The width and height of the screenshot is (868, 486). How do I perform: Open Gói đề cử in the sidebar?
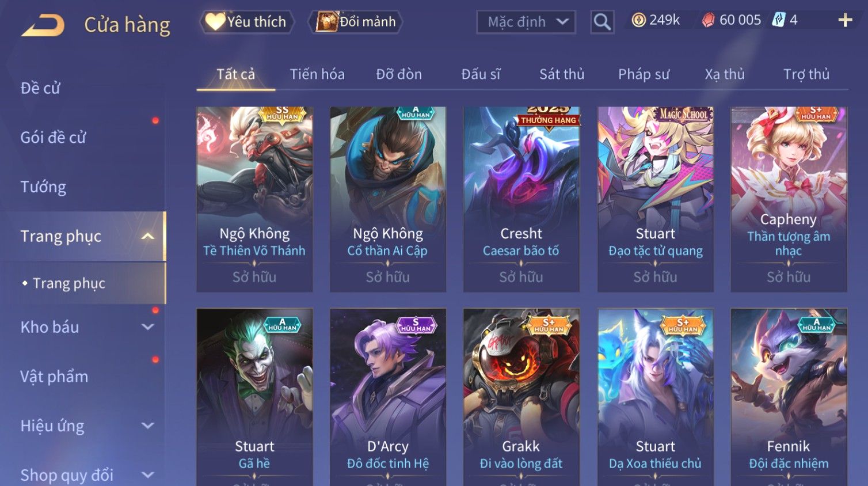point(53,138)
